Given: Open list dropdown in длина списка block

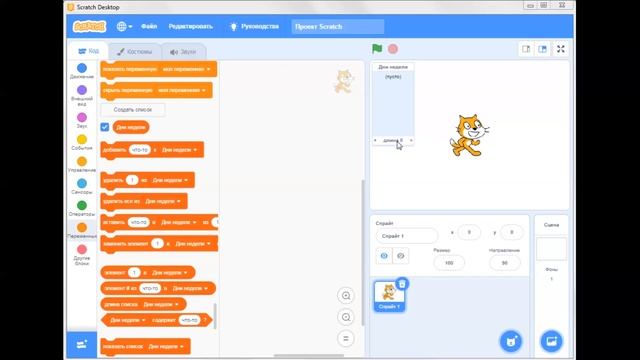Looking at the screenshot, I should 161,304.
